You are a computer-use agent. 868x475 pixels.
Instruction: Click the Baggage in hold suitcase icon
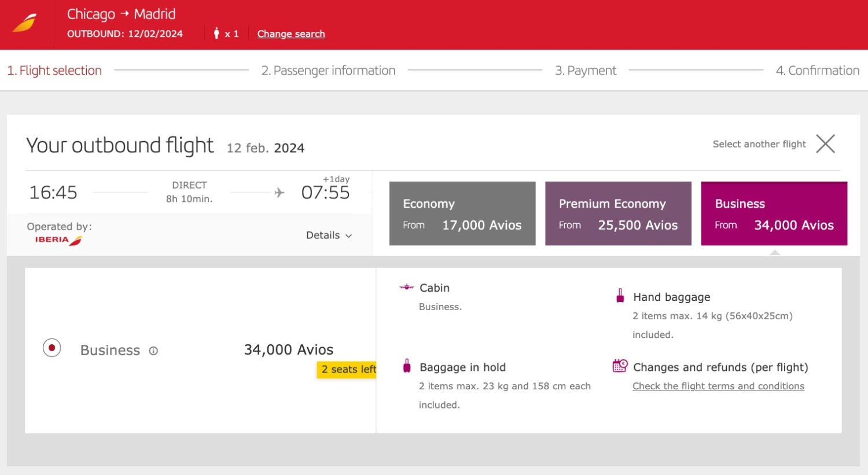(x=406, y=366)
